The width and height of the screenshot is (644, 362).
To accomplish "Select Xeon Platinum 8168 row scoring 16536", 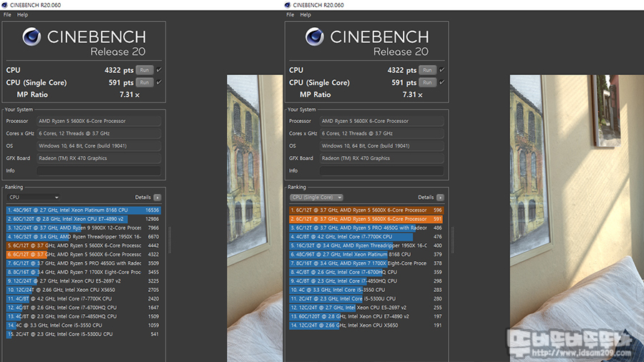I will click(84, 210).
